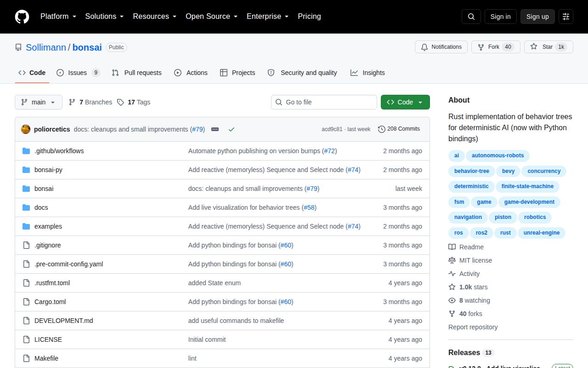588x368 pixels.
Task: Open the 17 Tags link
Action: point(134,102)
